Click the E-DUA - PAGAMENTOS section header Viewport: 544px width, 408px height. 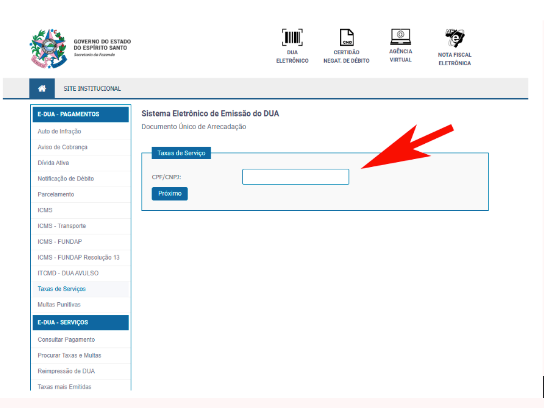pos(80,114)
